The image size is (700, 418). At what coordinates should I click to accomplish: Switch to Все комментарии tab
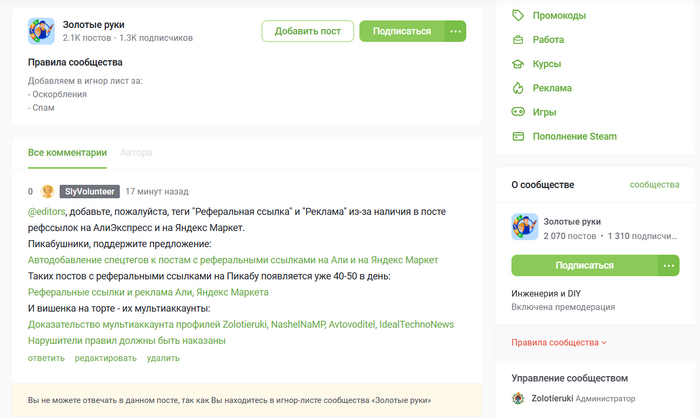point(67,153)
